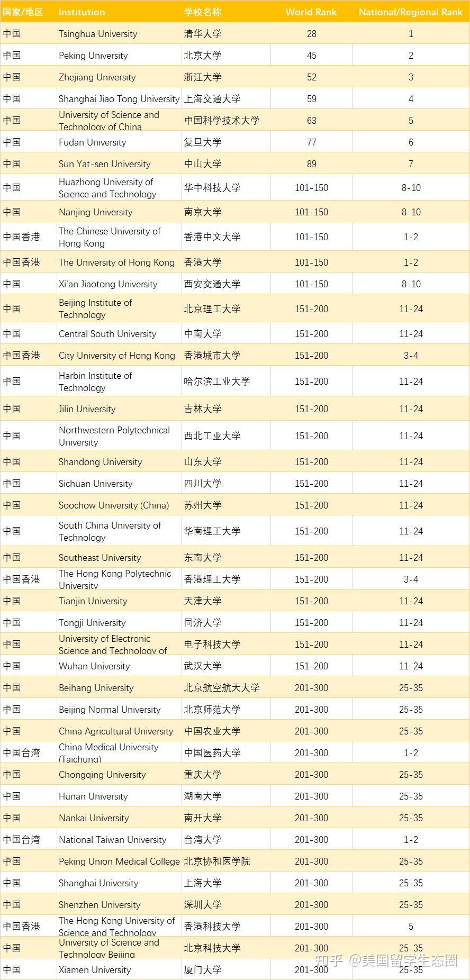Select China Agricultural University cell
The height and width of the screenshot is (980, 470).
(x=119, y=731)
